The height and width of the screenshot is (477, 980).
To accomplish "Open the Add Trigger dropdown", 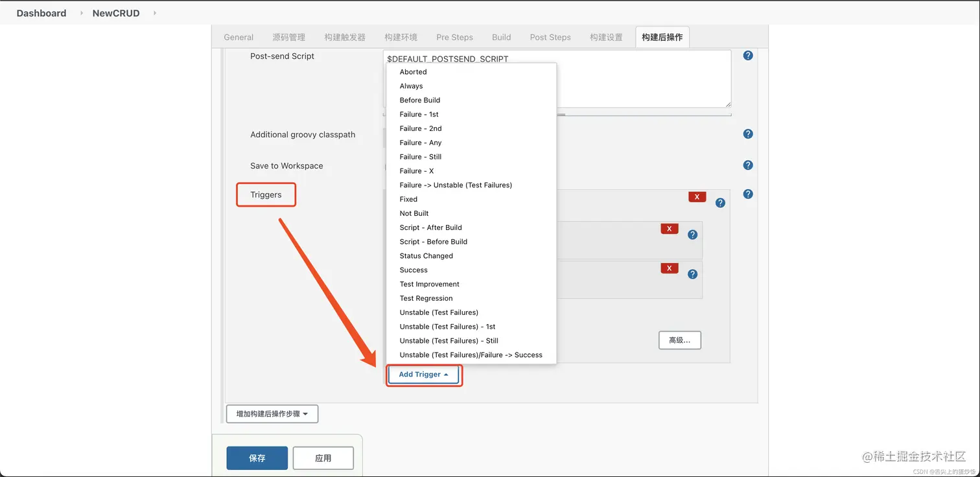I will pos(424,375).
